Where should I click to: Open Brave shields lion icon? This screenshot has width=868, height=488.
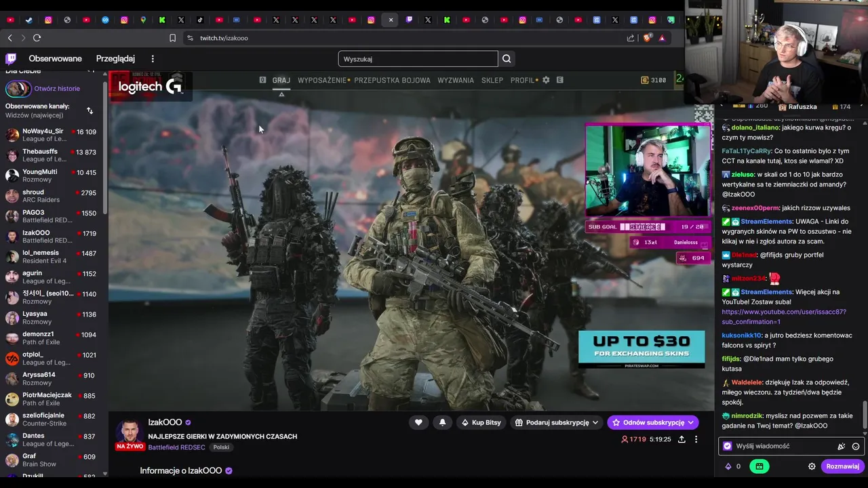pos(647,38)
